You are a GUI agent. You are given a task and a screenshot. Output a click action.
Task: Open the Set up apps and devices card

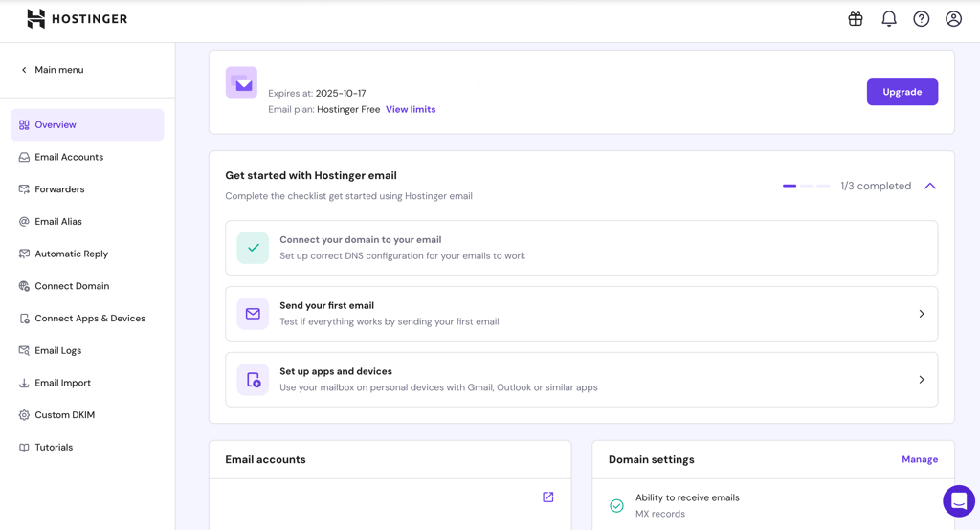[x=581, y=380]
